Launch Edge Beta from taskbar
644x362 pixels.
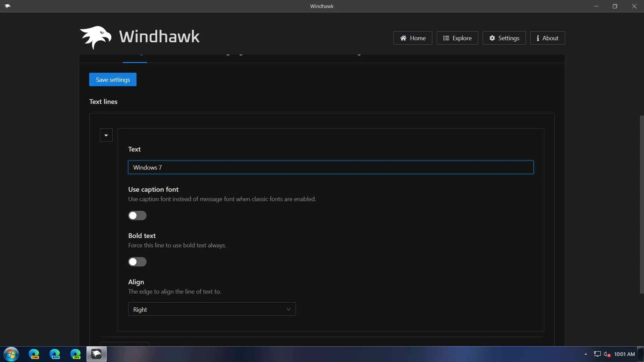tap(55, 354)
